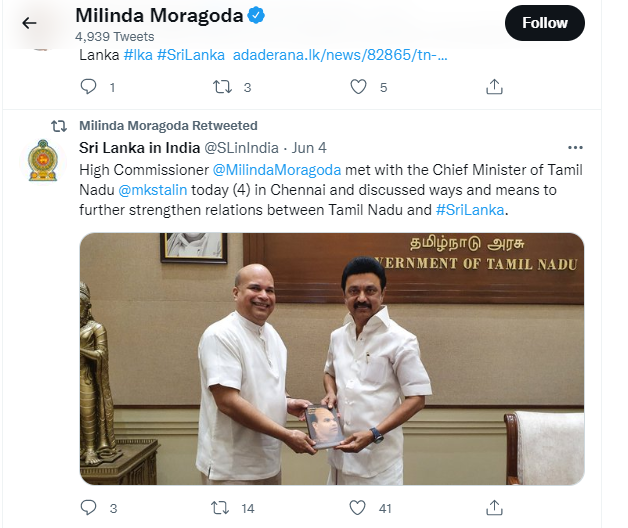
Task: Open the Jun 4 tweet timestamp
Action: 309,148
